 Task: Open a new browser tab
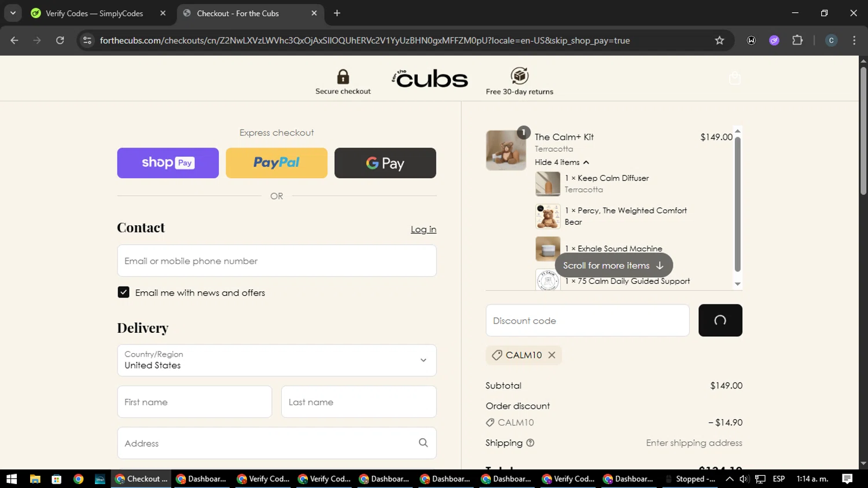(337, 13)
